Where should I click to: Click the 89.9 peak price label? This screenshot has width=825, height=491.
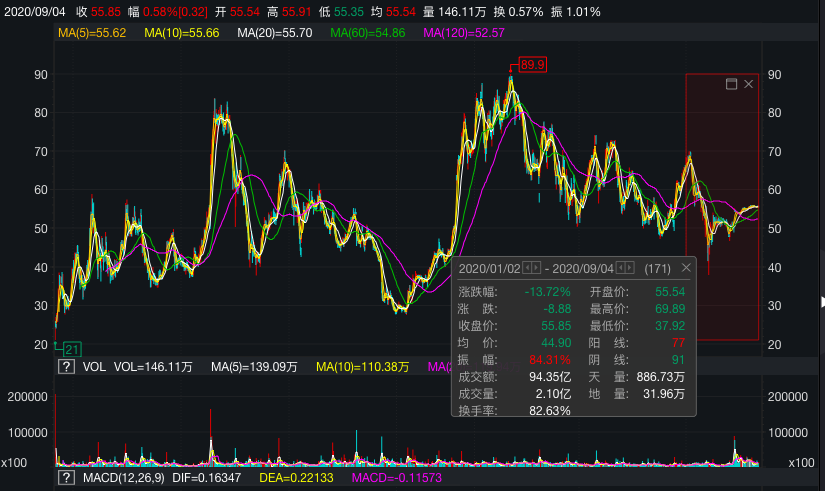click(x=533, y=65)
